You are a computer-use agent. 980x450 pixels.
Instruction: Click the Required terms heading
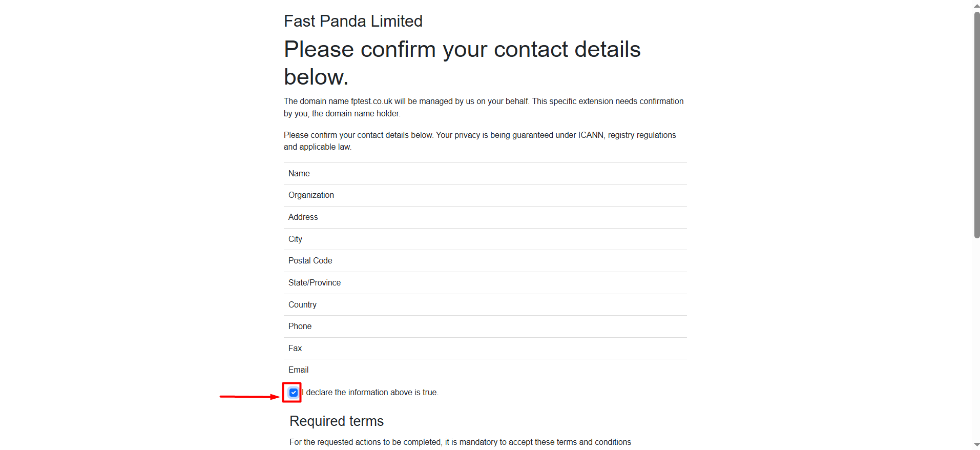[x=336, y=421]
